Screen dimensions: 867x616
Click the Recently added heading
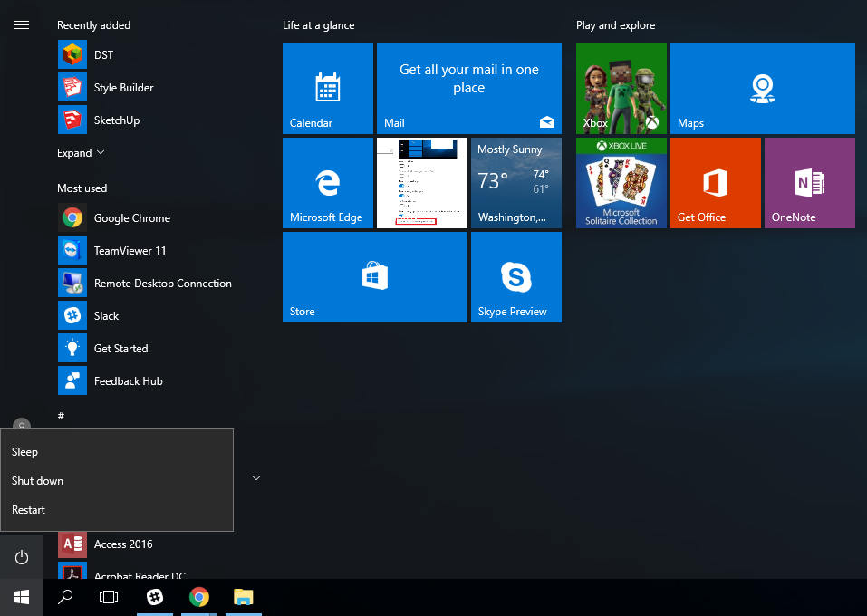click(x=94, y=24)
